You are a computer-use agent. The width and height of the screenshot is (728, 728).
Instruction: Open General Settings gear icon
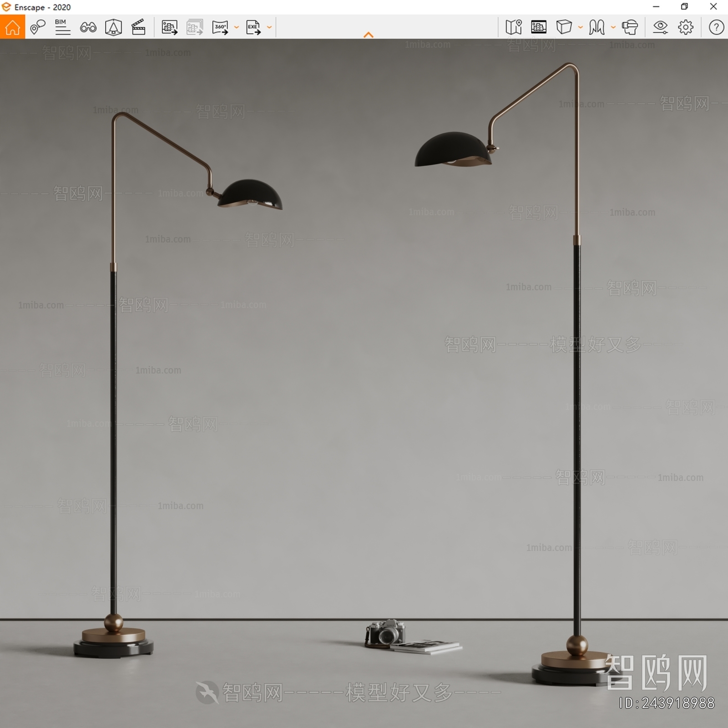pyautogui.click(x=686, y=27)
